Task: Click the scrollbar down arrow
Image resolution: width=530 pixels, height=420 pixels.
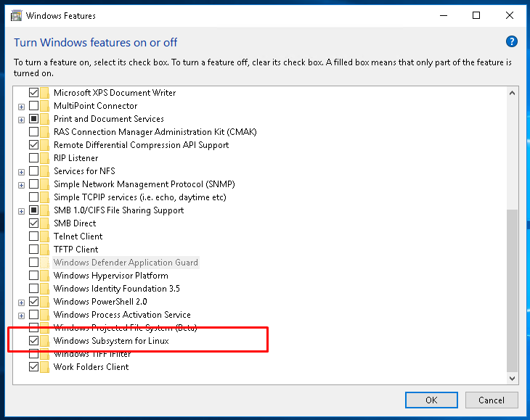Action: (x=512, y=379)
